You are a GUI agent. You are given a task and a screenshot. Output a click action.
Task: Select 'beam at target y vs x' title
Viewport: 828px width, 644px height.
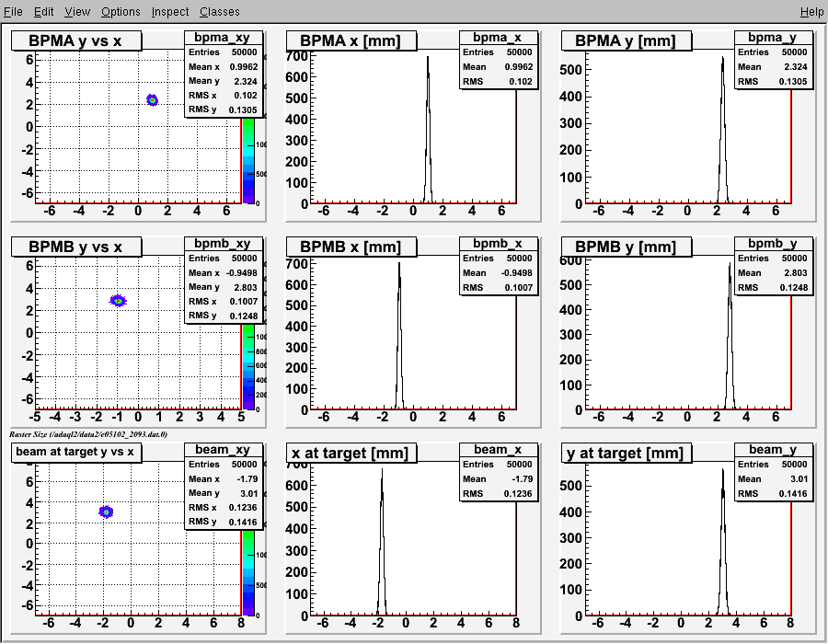[76, 453]
